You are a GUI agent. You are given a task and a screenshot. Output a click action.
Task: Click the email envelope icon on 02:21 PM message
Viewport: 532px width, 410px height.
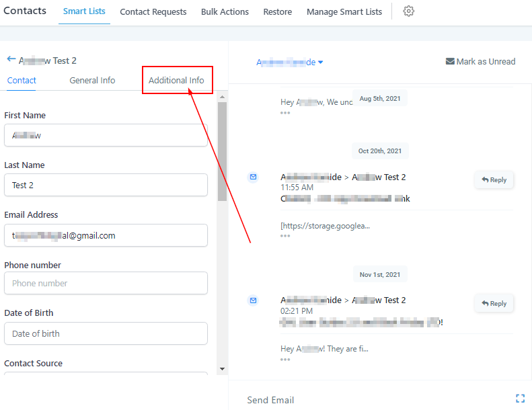click(253, 300)
